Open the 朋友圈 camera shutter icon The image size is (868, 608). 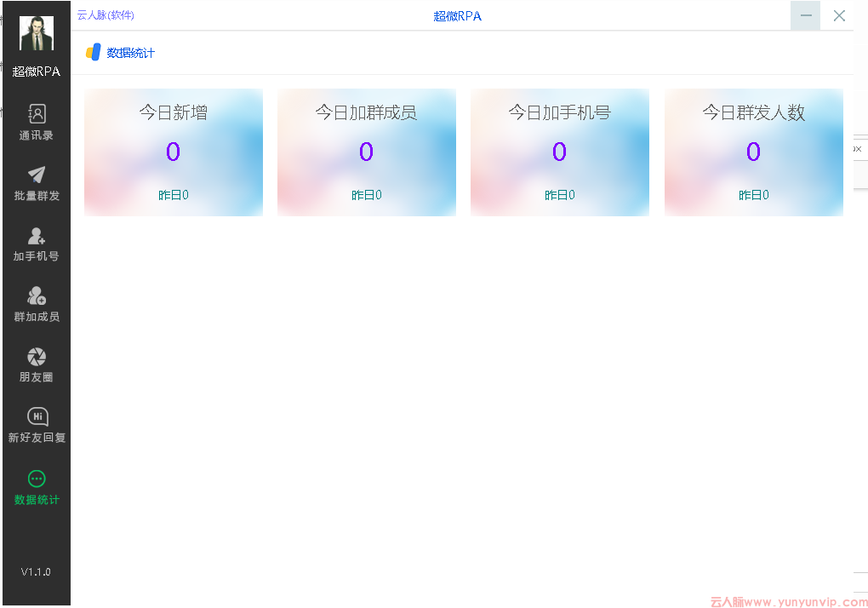tap(37, 357)
